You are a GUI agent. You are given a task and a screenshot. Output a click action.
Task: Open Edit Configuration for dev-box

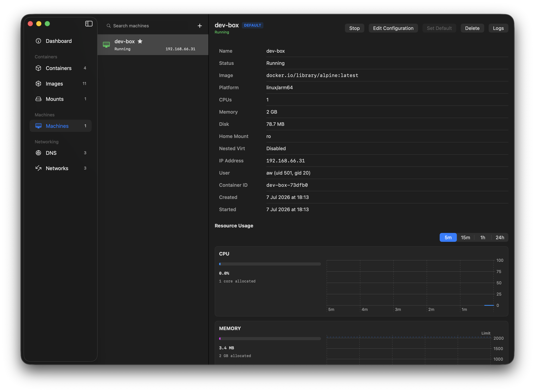tap(393, 28)
